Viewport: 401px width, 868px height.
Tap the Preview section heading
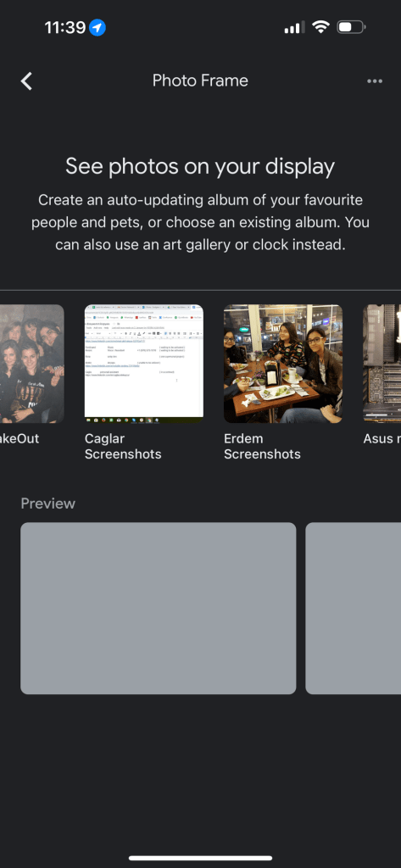[47, 504]
